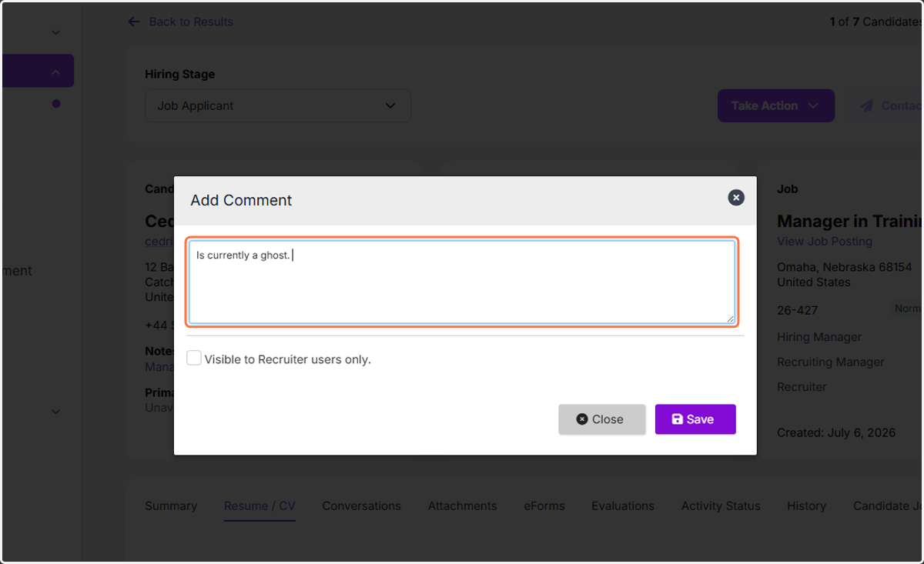Open the Conversations tab
This screenshot has width=924, height=564.
tap(361, 506)
